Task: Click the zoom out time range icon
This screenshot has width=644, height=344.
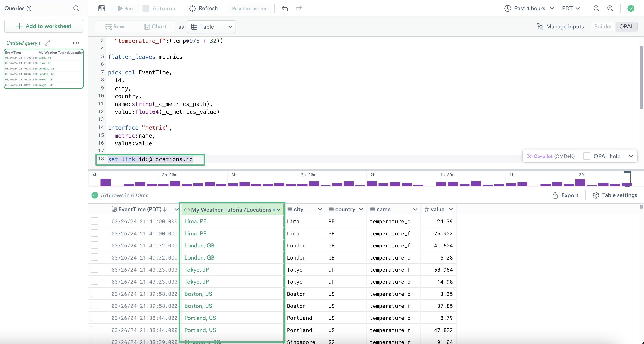Action: [596, 8]
